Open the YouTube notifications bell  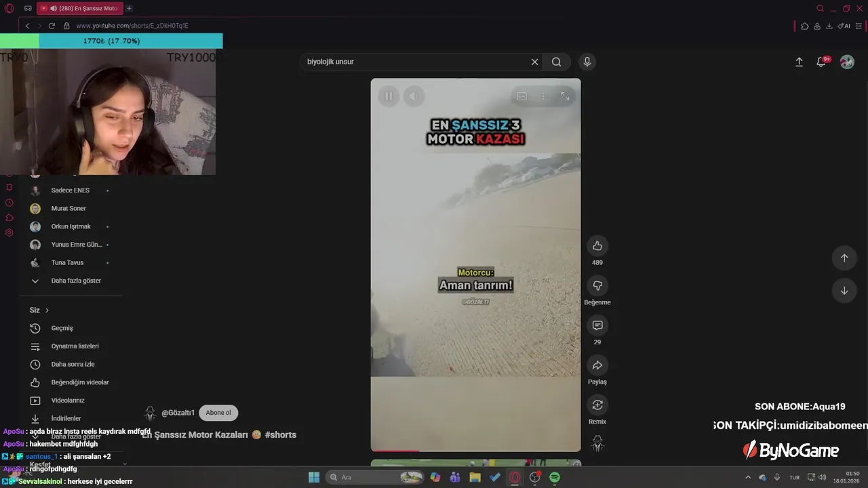821,62
